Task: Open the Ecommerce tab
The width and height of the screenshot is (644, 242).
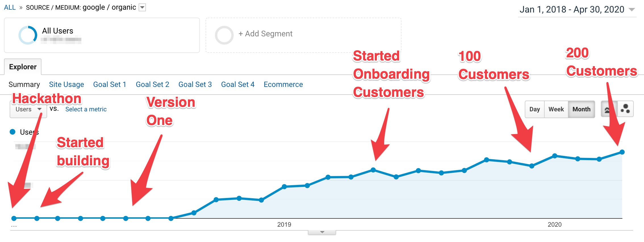Action: tap(283, 84)
